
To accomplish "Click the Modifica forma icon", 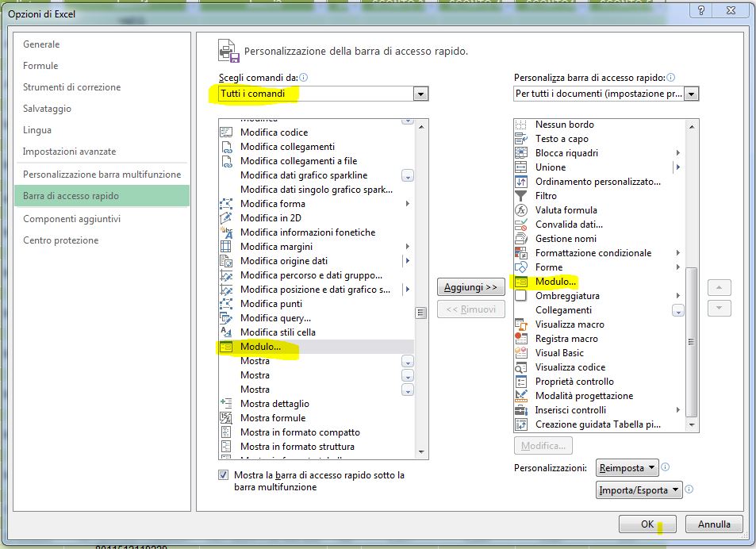I will click(226, 203).
